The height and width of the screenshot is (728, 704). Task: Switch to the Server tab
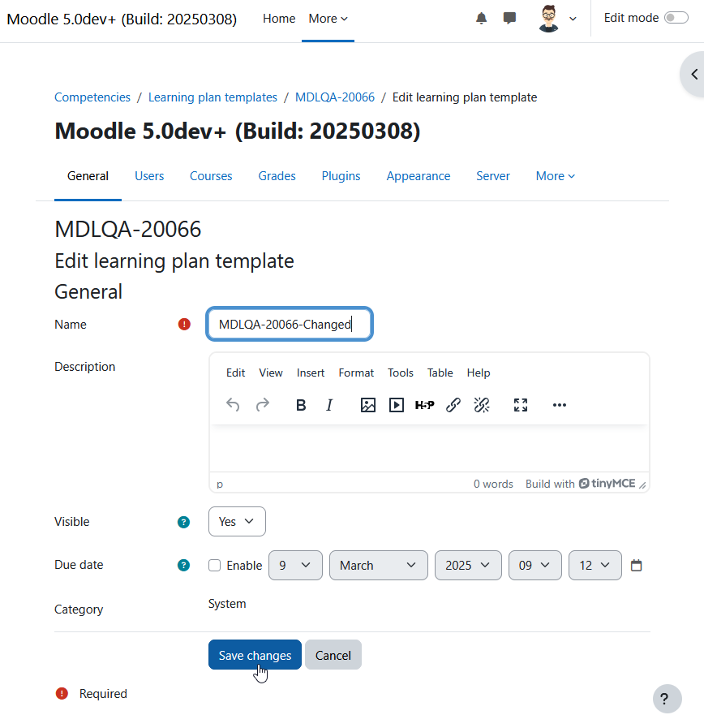pyautogui.click(x=493, y=176)
